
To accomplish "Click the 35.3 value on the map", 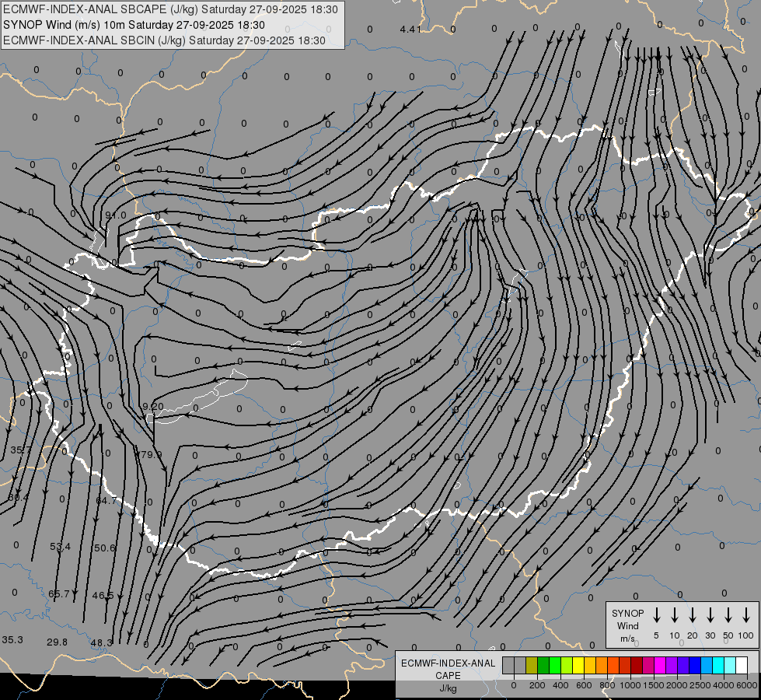I will tap(12, 640).
